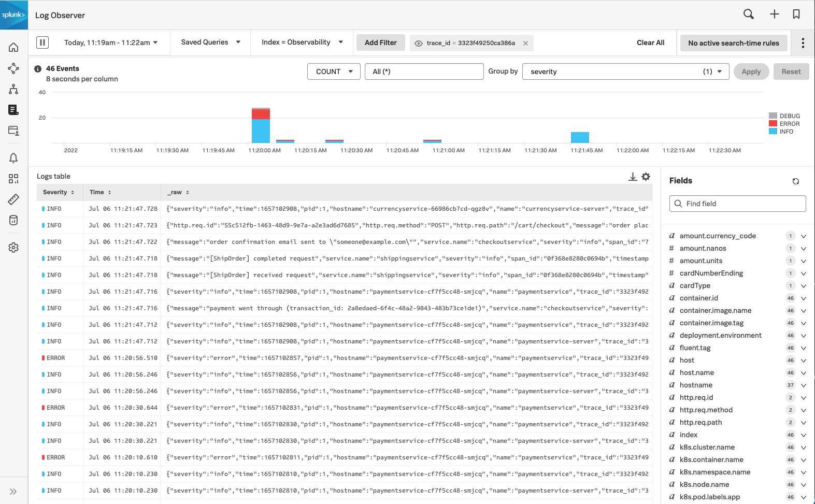Viewport: 815px width, 504px height.
Task: Open ERROR log at 11:20:10.610
Action: 344,457
